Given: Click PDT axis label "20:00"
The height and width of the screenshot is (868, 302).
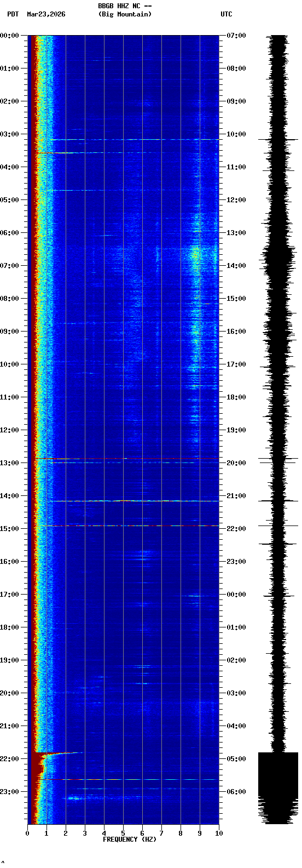Looking at the screenshot, I should click(9, 693).
